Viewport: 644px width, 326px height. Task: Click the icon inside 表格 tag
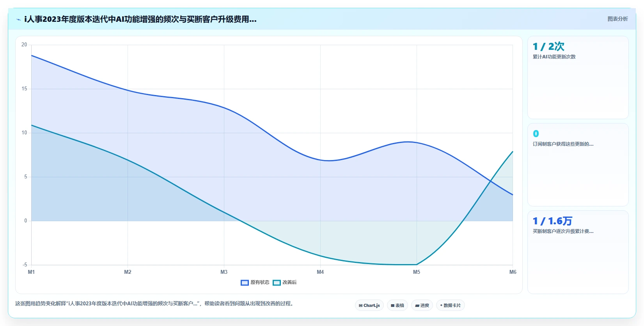pos(392,306)
